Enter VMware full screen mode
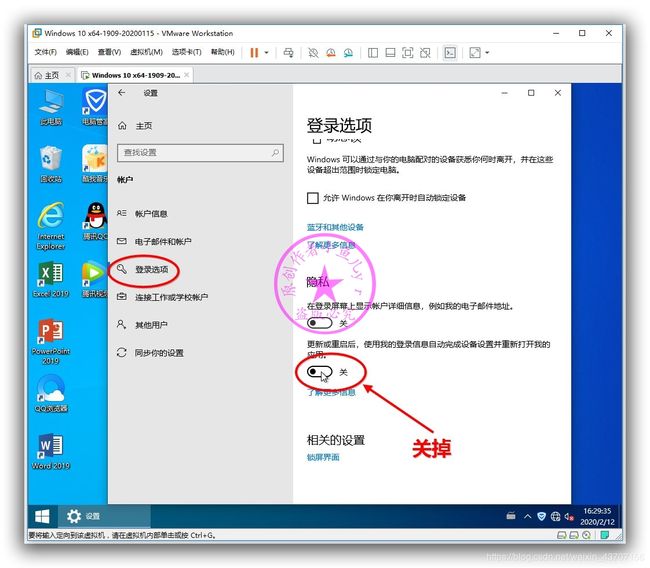This screenshot has width=650, height=568. [x=407, y=53]
